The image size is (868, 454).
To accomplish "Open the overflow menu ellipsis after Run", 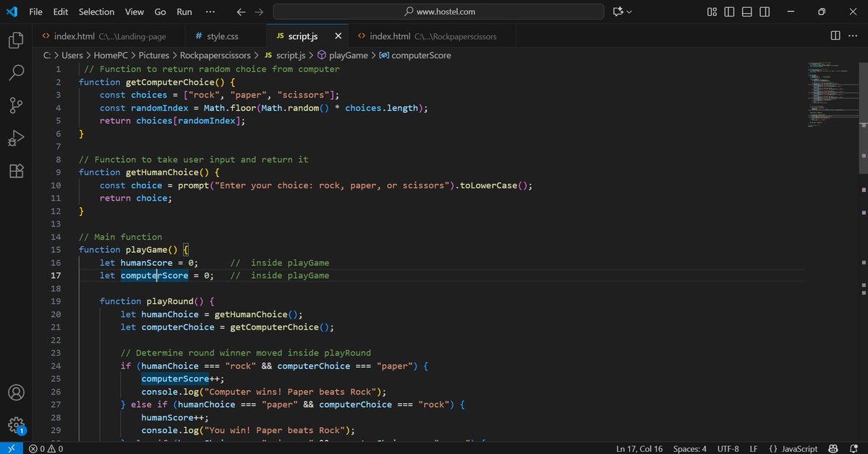I will pos(210,12).
